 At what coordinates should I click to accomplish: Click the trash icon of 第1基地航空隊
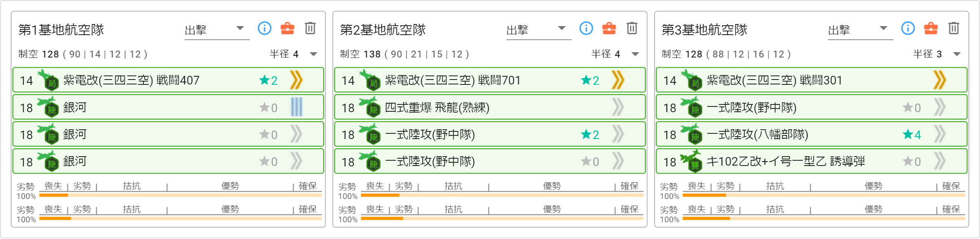(x=310, y=28)
